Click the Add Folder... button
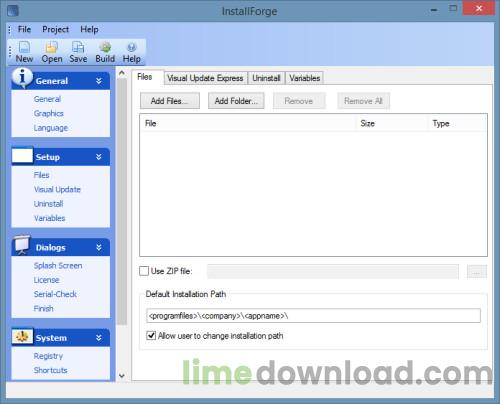 pyautogui.click(x=236, y=101)
